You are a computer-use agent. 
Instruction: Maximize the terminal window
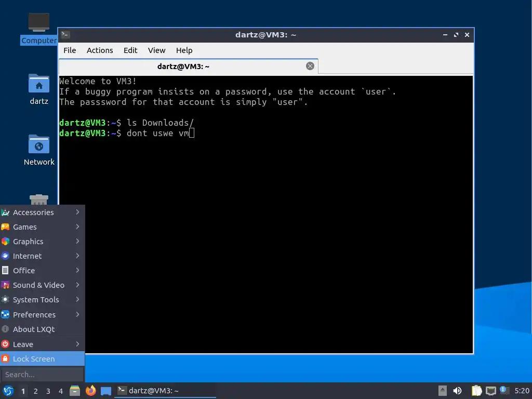[456, 35]
